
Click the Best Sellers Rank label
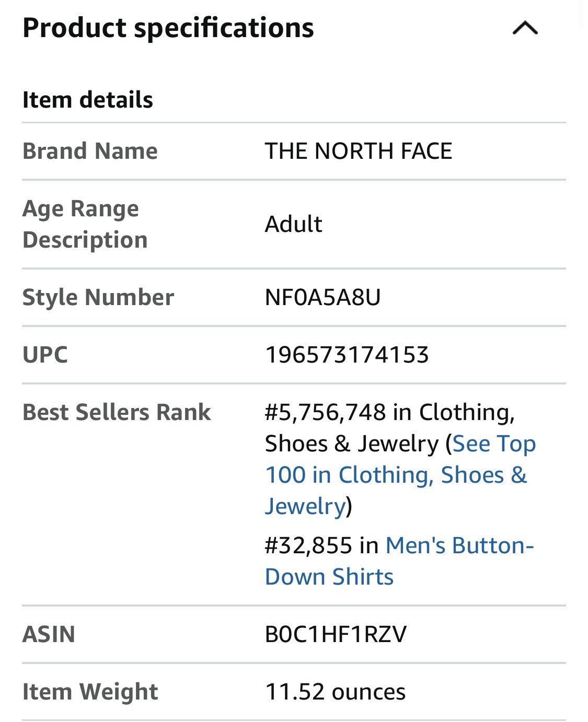[x=117, y=412]
